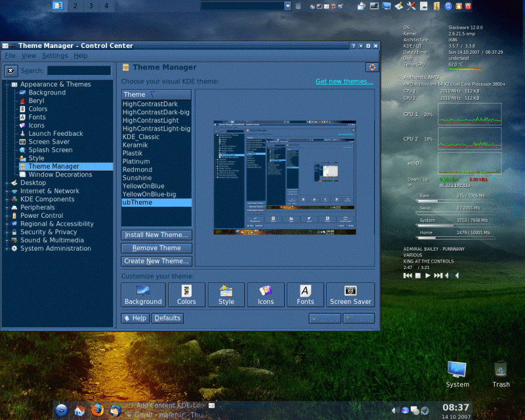525x420 pixels.
Task: Click the Defaults button
Action: (x=167, y=318)
